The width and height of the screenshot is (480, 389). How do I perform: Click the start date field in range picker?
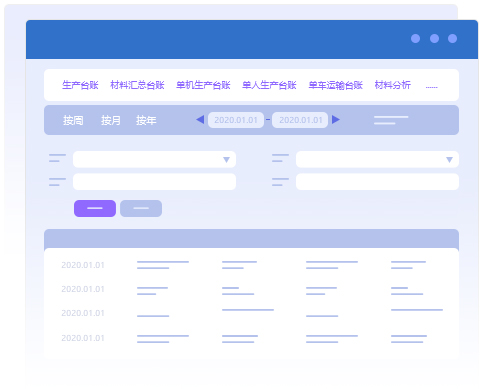point(236,120)
